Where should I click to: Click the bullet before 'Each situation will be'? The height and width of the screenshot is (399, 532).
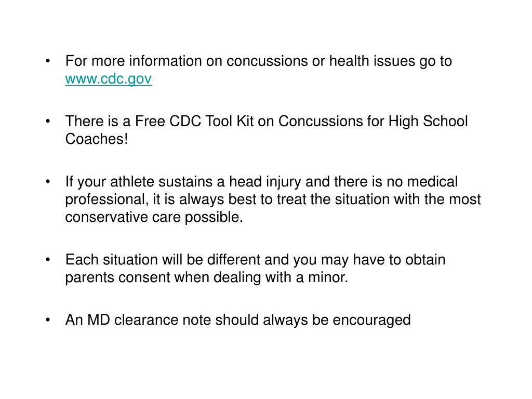[x=48, y=260]
